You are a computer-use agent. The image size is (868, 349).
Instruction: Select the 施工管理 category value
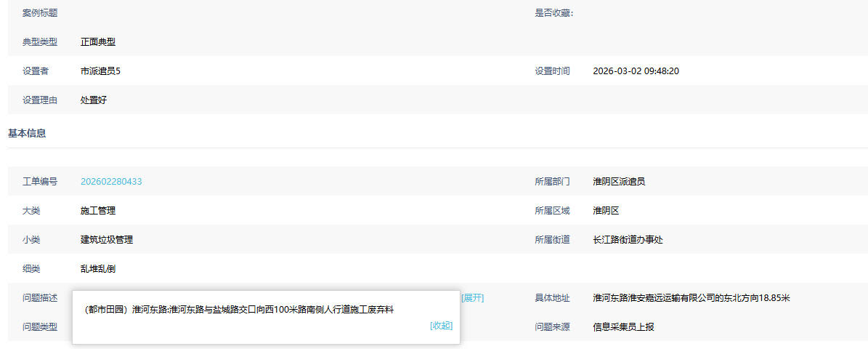tap(98, 211)
